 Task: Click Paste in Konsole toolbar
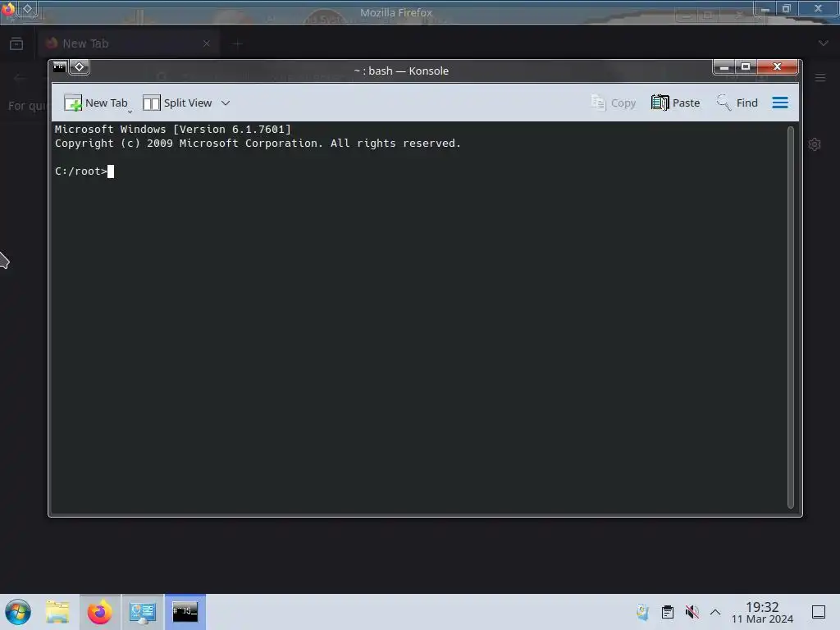click(676, 103)
